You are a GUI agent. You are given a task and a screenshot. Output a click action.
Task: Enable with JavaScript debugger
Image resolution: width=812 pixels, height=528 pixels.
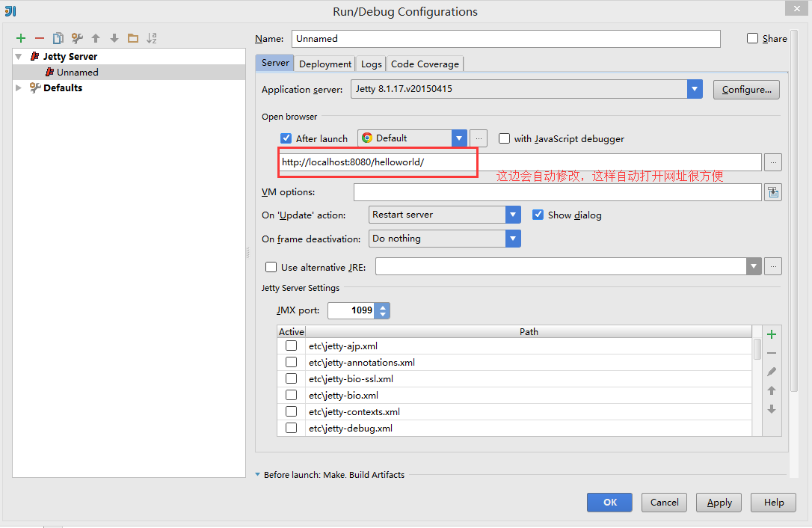(x=504, y=138)
